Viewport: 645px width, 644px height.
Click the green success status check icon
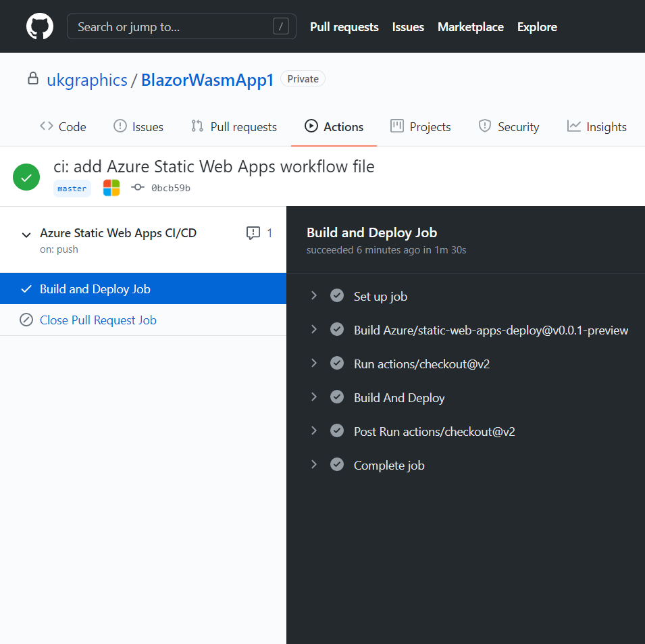[26, 177]
